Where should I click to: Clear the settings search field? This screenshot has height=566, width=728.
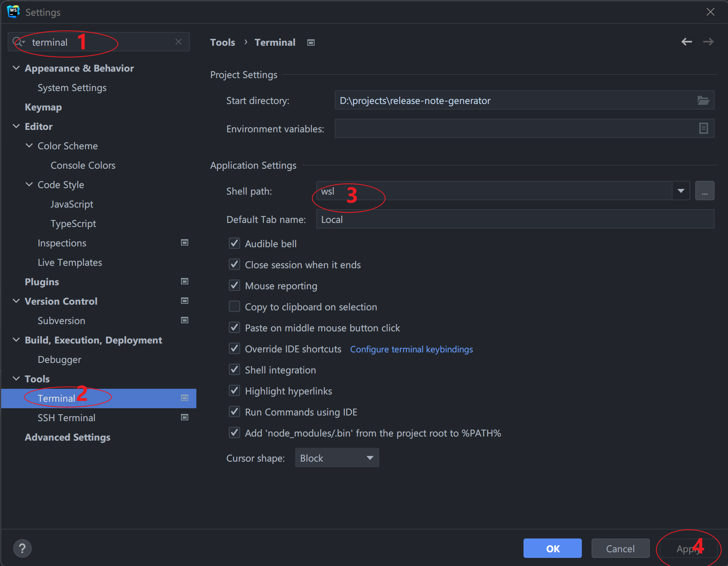[x=178, y=42]
